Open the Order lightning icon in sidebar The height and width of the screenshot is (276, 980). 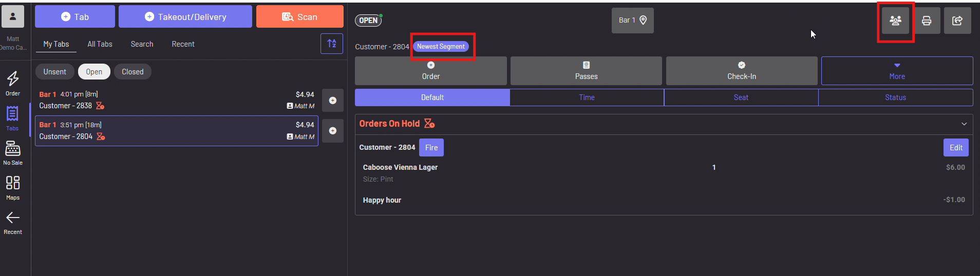[x=13, y=83]
